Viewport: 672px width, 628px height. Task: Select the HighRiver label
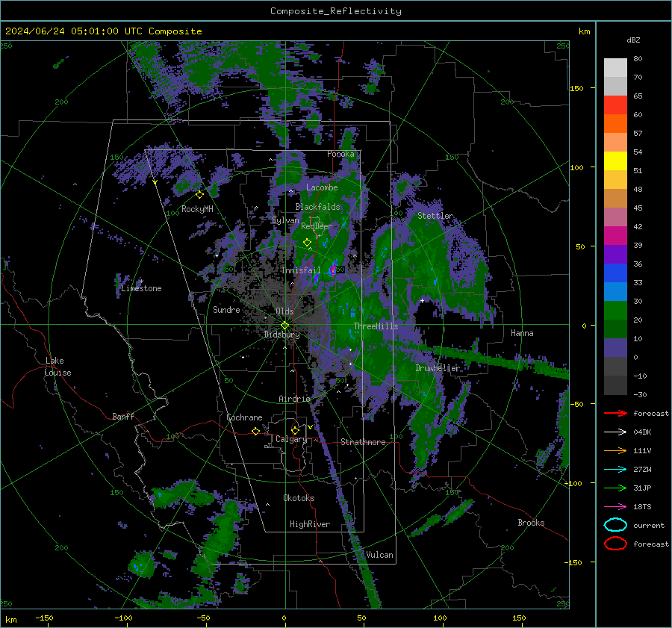(x=310, y=524)
